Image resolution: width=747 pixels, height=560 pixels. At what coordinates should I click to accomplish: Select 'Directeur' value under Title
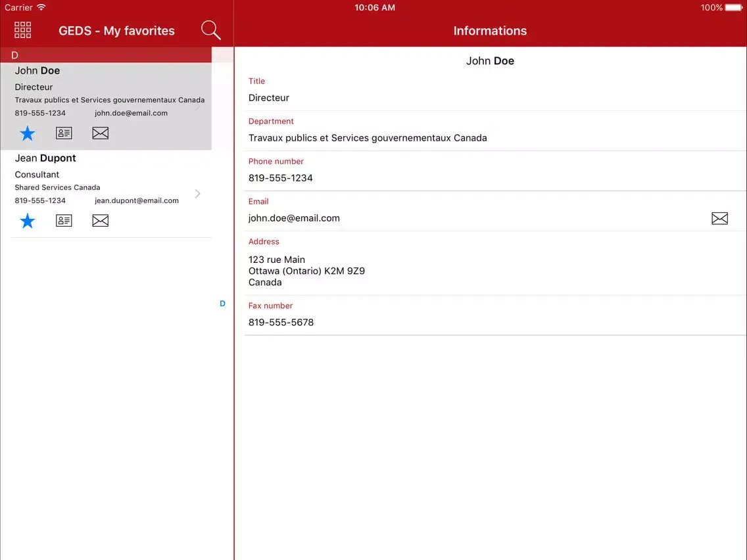(269, 98)
